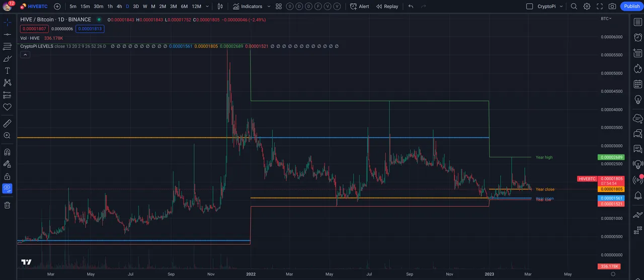Click the trash remove-drawings icon
Image resolution: width=644 pixels, height=280 pixels.
click(x=7, y=205)
